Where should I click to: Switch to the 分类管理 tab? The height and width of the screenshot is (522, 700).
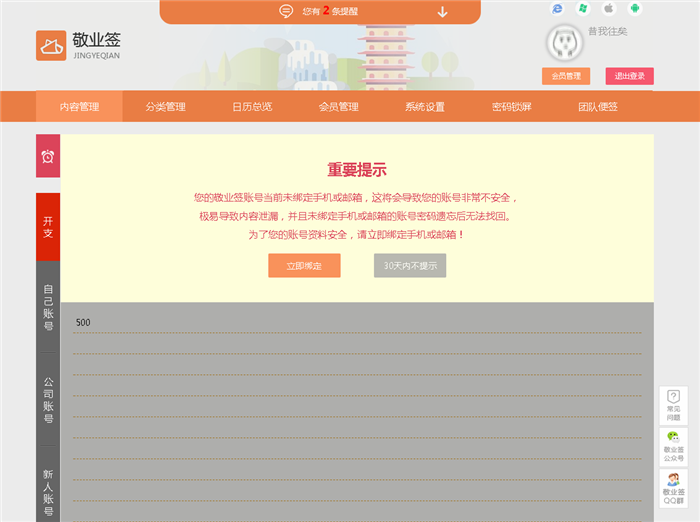165,107
